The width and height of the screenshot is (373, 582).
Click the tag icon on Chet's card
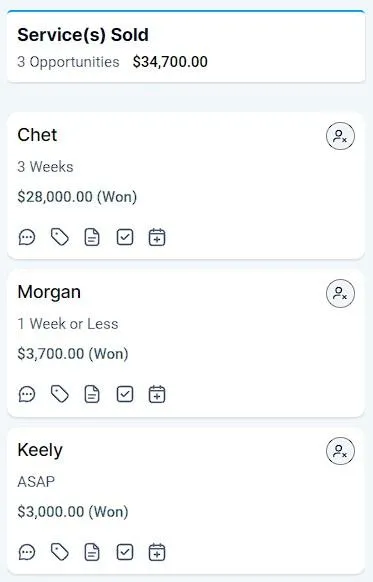click(59, 237)
